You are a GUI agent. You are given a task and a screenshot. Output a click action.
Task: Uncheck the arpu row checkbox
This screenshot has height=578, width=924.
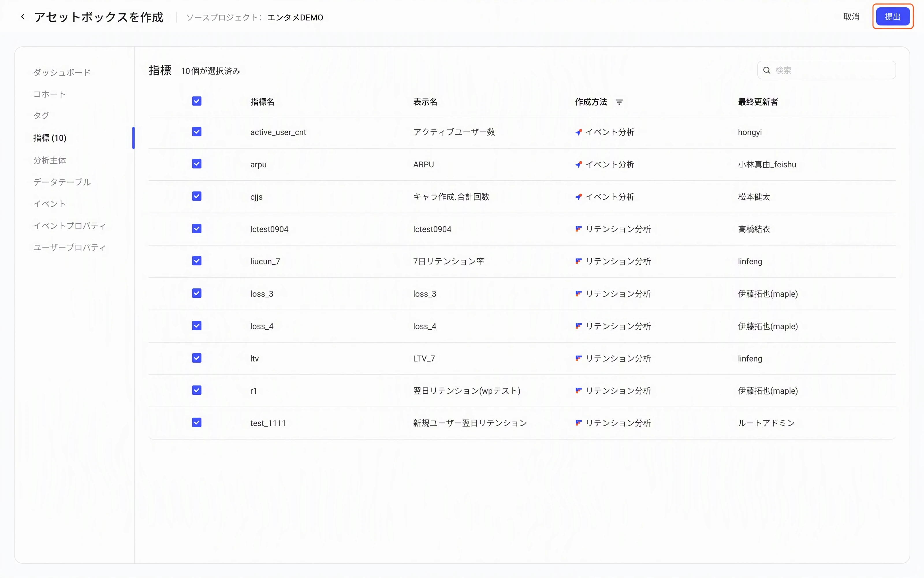point(197,164)
